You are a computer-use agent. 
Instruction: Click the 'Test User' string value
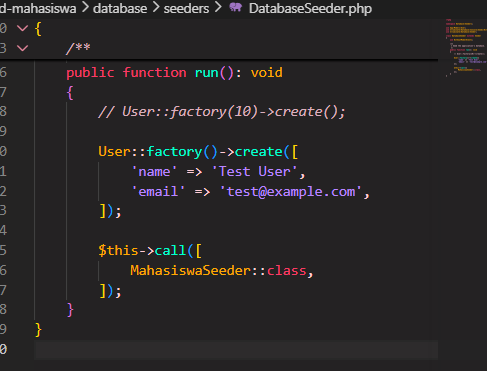[255, 172]
